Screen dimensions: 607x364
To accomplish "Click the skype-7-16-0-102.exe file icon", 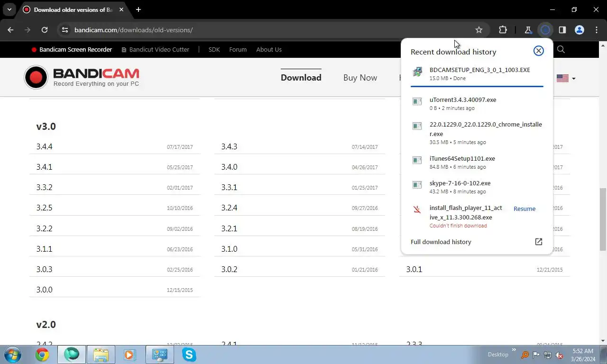I will [x=417, y=185].
